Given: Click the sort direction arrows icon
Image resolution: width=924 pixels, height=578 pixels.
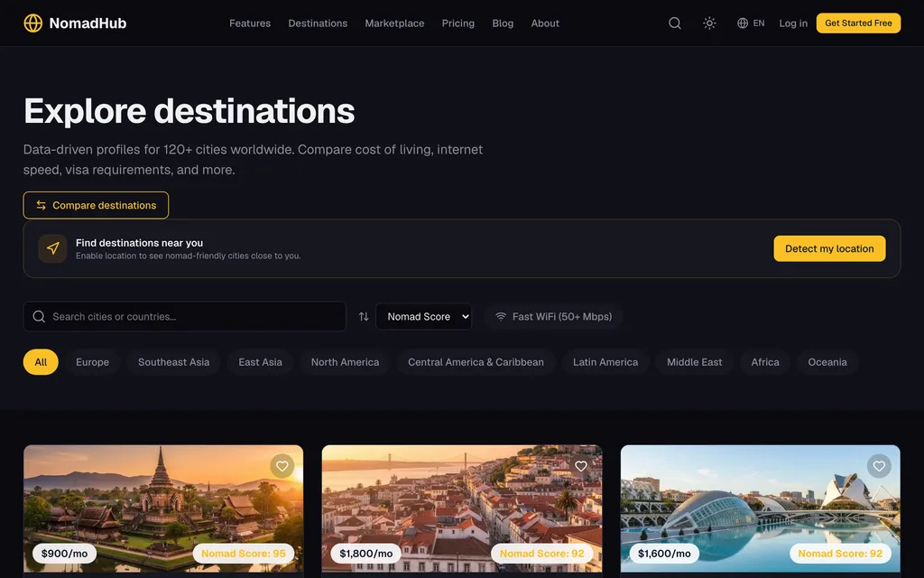Looking at the screenshot, I should 364,317.
